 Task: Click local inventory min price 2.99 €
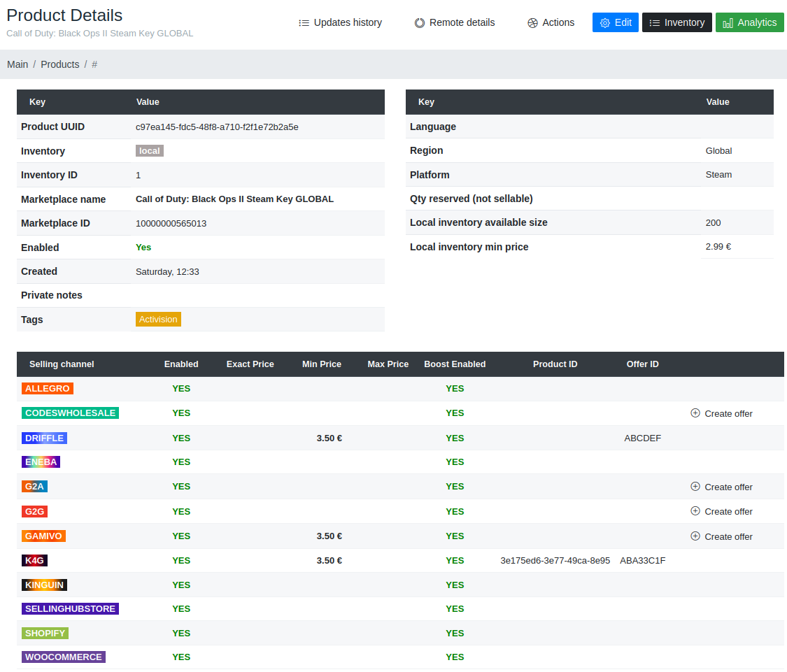click(718, 247)
